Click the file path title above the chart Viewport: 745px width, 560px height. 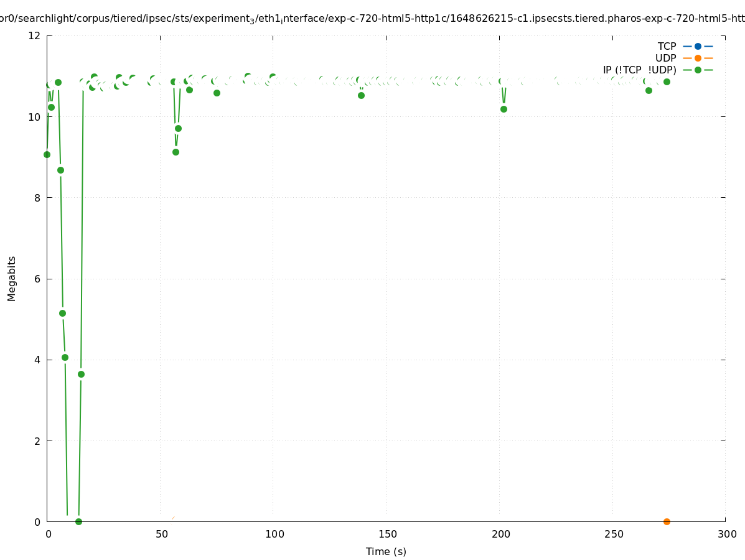click(x=372, y=19)
